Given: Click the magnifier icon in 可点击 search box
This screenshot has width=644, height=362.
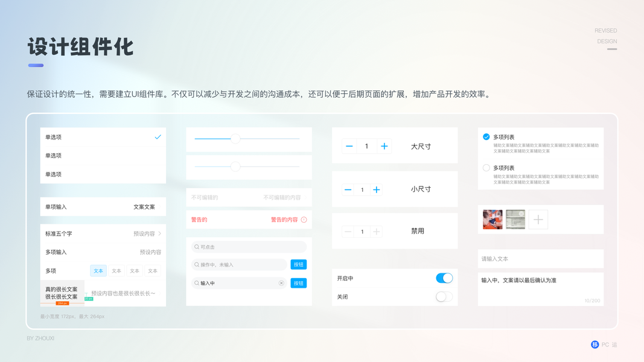Looking at the screenshot, I should (197, 247).
